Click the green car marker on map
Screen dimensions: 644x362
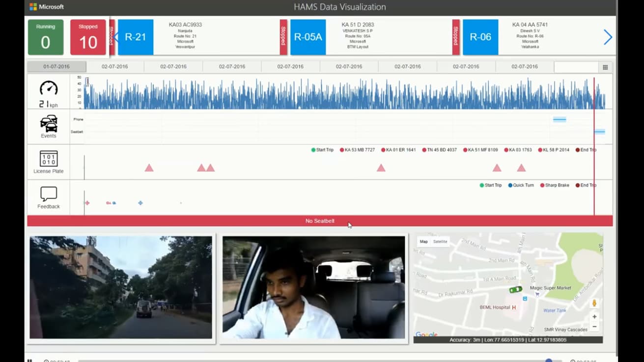(515, 290)
